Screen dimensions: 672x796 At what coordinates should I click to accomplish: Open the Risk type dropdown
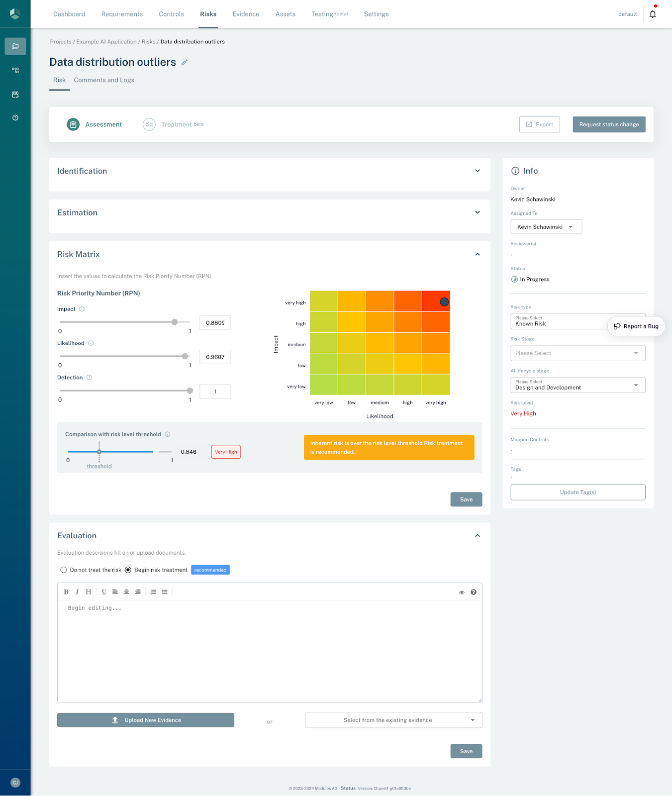tap(578, 321)
